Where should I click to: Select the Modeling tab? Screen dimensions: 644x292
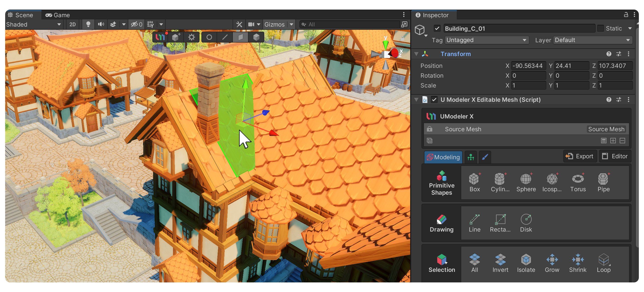point(443,157)
